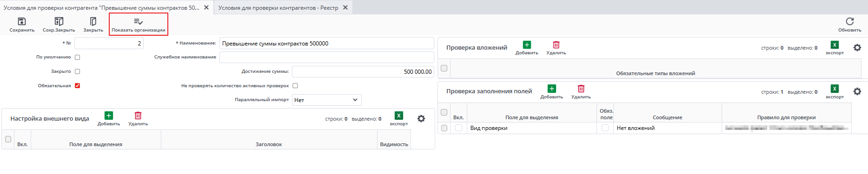Click Достижение суммы input field

pos(363,71)
